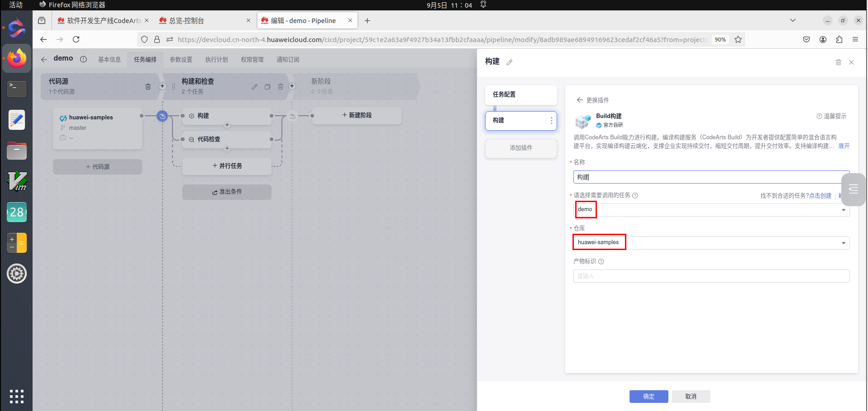868x411 pixels.
Task: Edit the 构建和检查 stage with the pencil icon
Action: point(255,87)
